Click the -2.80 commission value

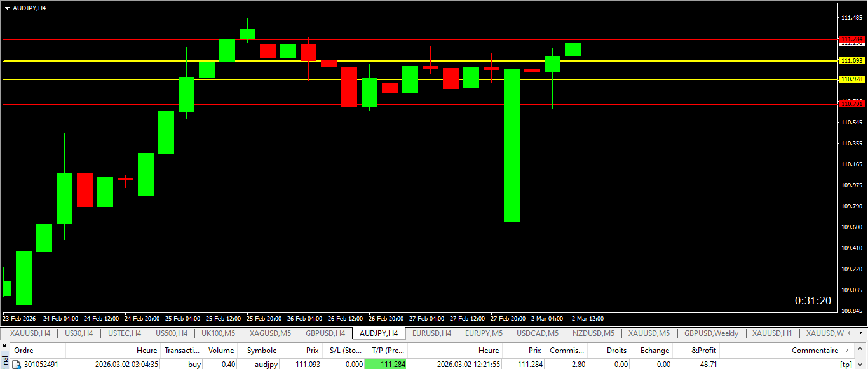coord(577,365)
